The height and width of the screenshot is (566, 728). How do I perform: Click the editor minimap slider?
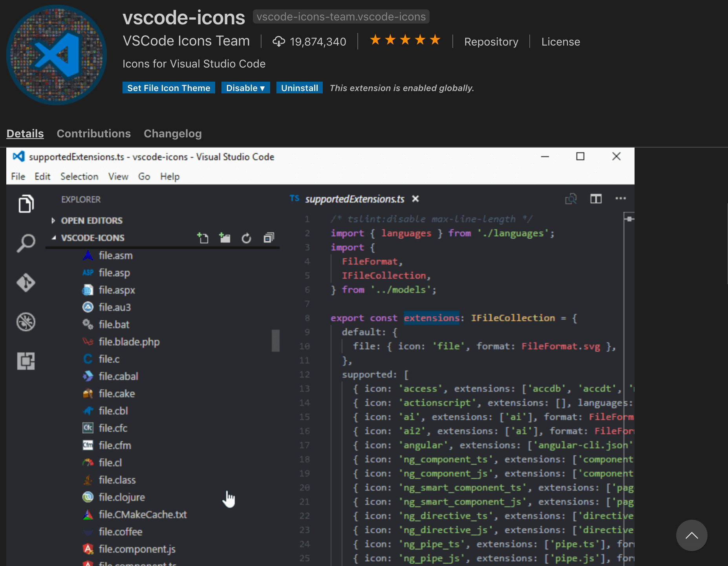(629, 219)
